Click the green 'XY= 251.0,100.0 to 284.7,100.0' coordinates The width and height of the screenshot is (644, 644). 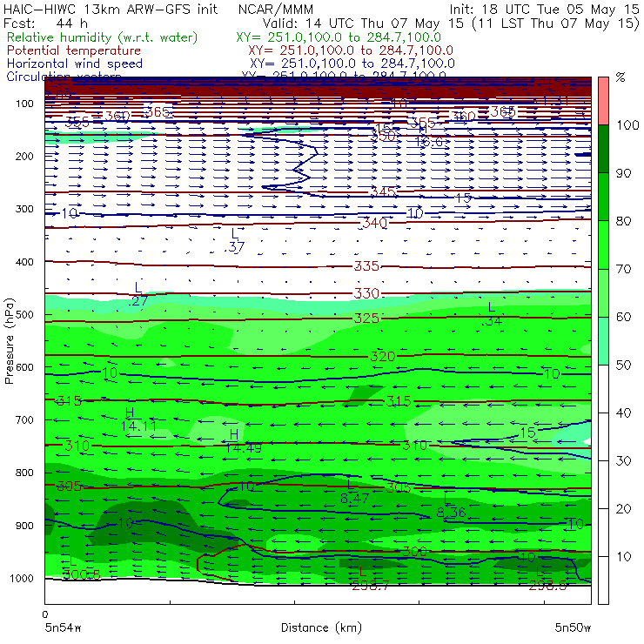click(339, 37)
